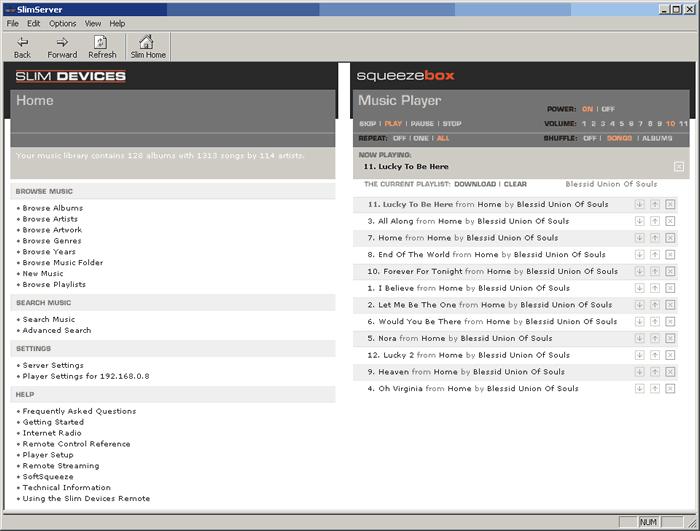Move 'Nora' up in playlist
The height and width of the screenshot is (531, 700).
click(654, 338)
